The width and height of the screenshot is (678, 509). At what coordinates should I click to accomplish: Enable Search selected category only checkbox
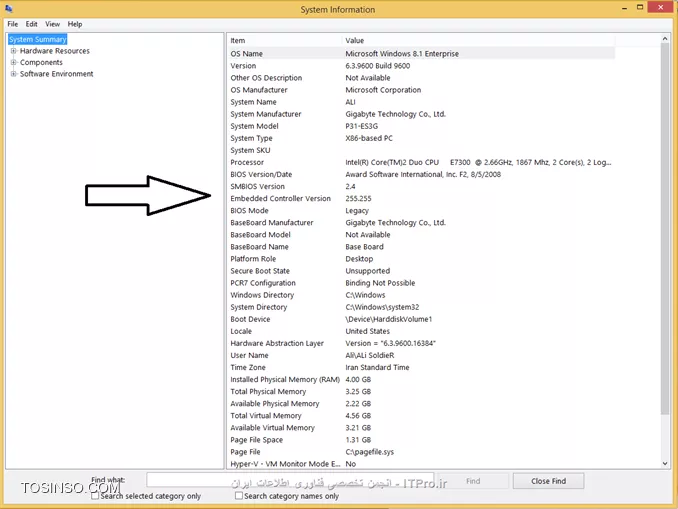click(x=95, y=496)
